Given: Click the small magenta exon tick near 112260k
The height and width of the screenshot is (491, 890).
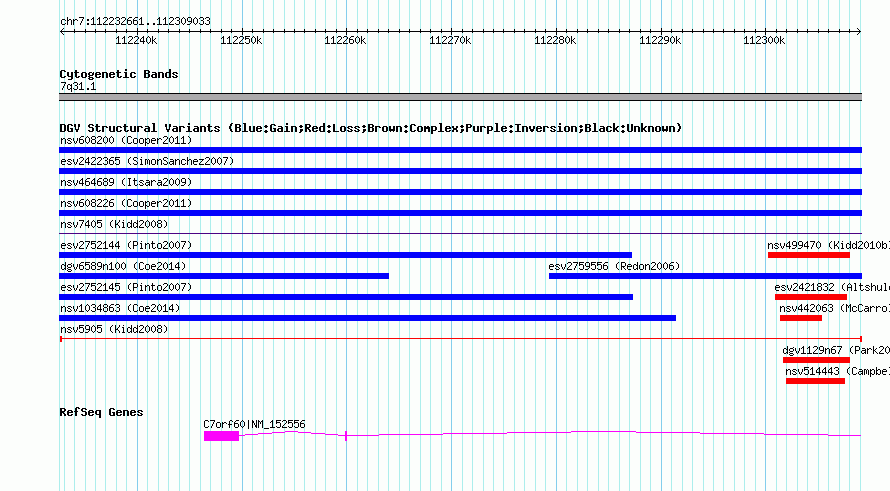Looking at the screenshot, I should click(x=346, y=435).
